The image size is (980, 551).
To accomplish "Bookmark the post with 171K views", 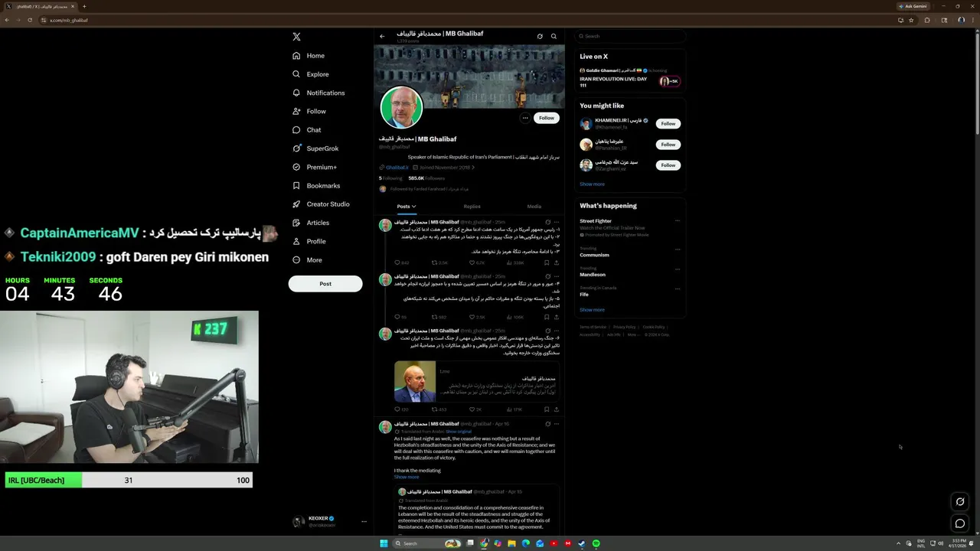I will pos(547,409).
